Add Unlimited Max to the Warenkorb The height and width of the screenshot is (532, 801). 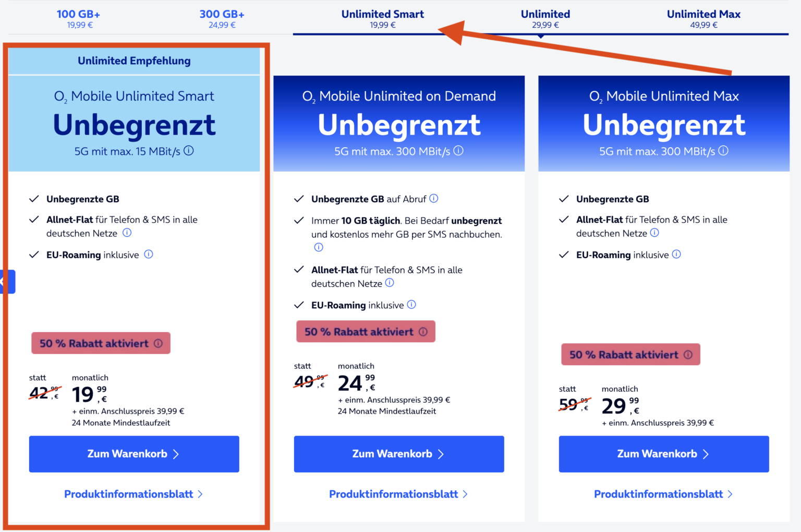pos(663,454)
